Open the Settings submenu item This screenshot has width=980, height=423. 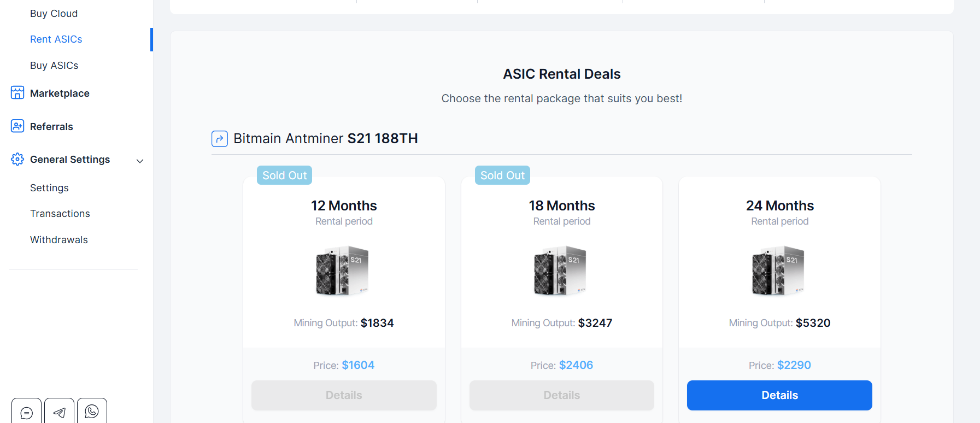coord(49,188)
